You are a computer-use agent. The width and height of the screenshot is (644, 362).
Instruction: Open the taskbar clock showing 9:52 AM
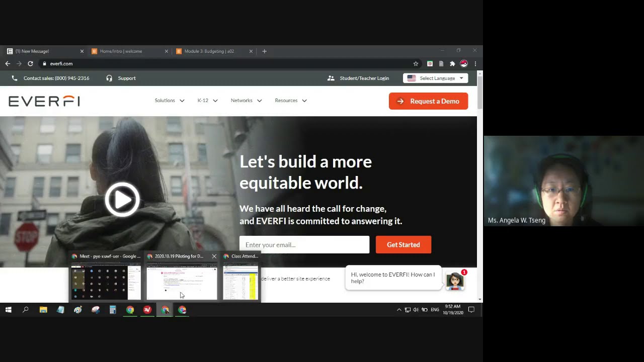[453, 310]
